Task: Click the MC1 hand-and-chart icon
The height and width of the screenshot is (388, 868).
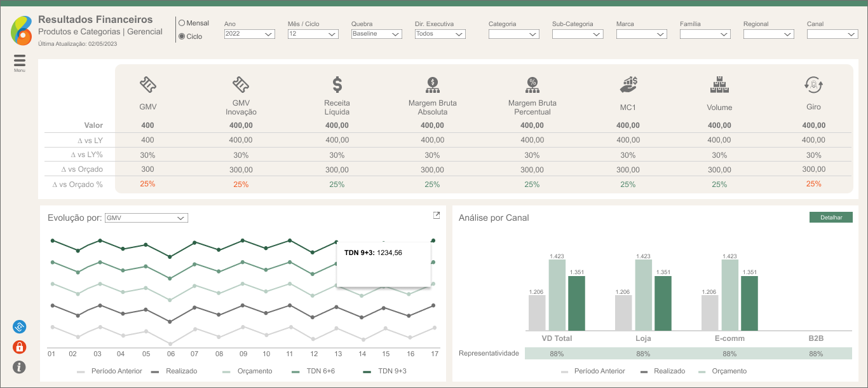Action: click(x=628, y=84)
